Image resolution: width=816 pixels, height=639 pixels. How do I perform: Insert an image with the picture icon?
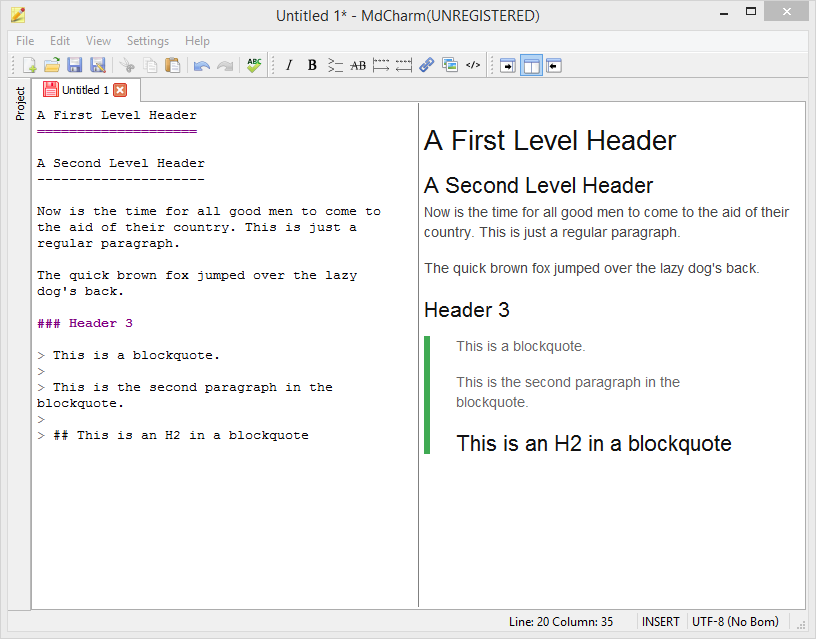[x=450, y=66]
